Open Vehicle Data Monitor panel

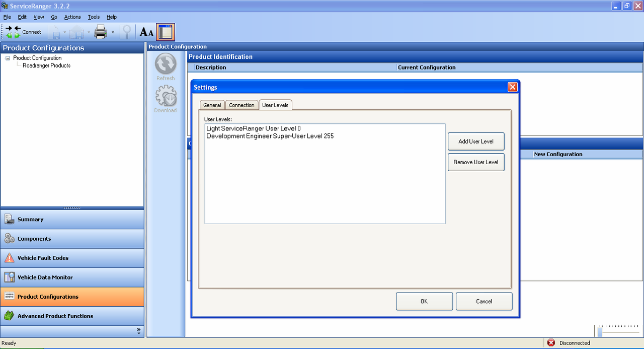(72, 277)
